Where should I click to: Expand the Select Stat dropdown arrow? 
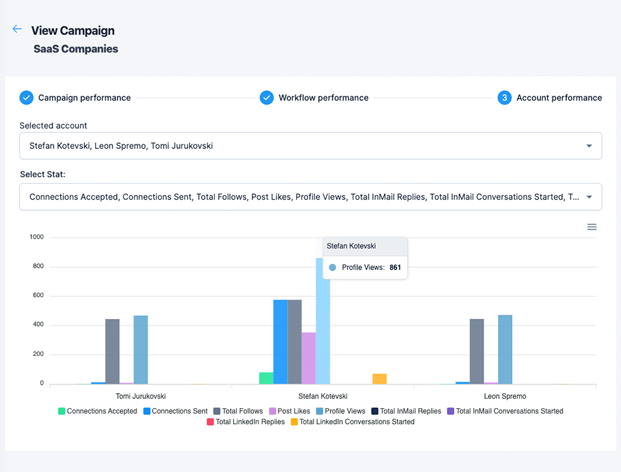[x=589, y=197]
